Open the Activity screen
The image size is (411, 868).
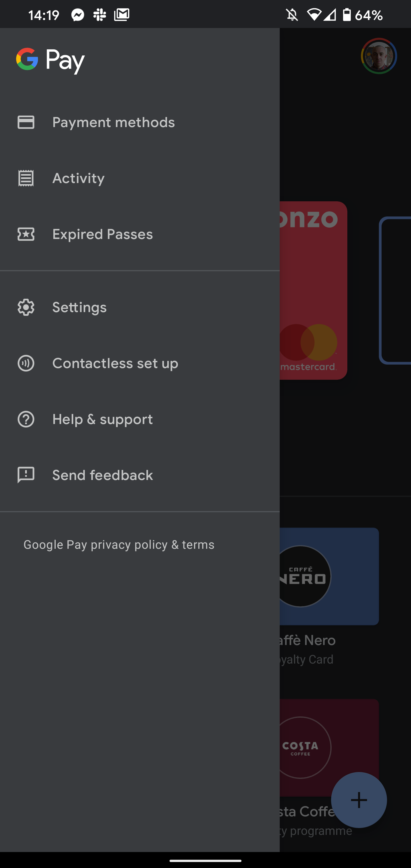pyautogui.click(x=78, y=178)
